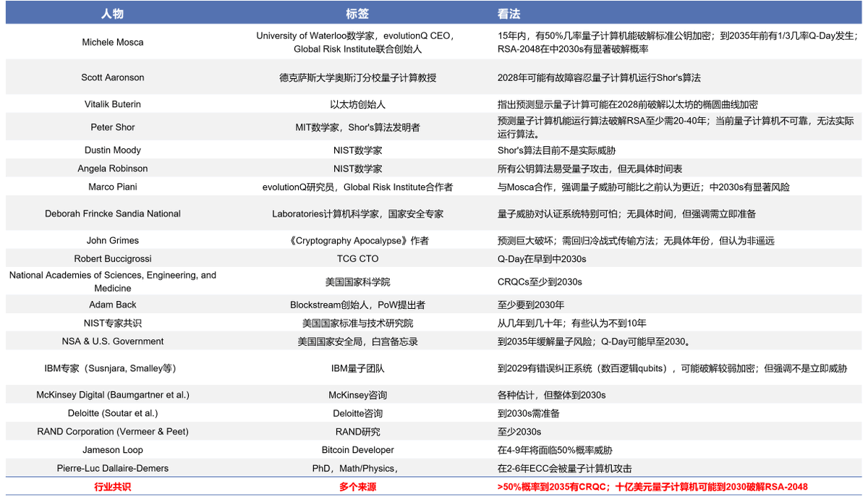Click Laboratories计算机科学家，国家安全专家 cell

pyautogui.click(x=357, y=213)
